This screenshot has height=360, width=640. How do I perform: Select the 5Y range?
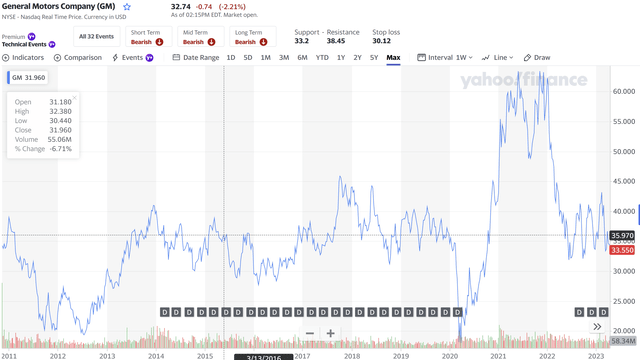(x=374, y=58)
